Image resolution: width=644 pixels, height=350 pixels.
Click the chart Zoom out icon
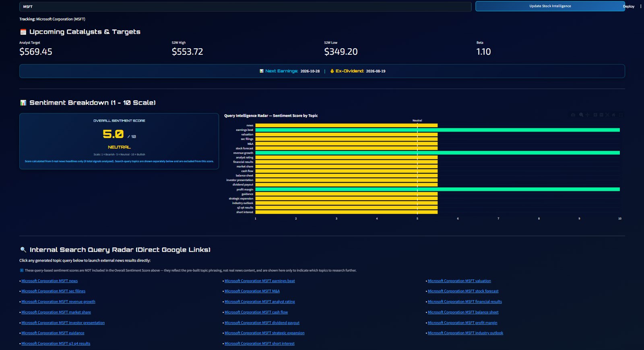pos(601,115)
